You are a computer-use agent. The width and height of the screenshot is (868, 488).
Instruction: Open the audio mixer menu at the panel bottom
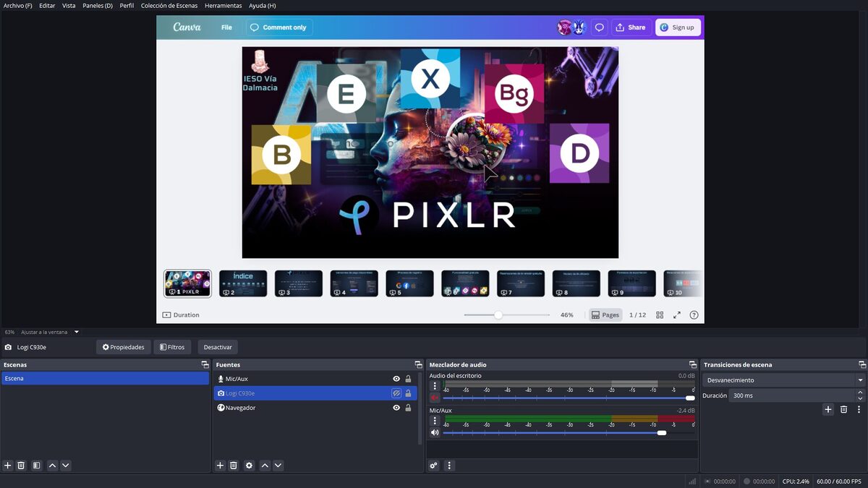click(x=449, y=466)
